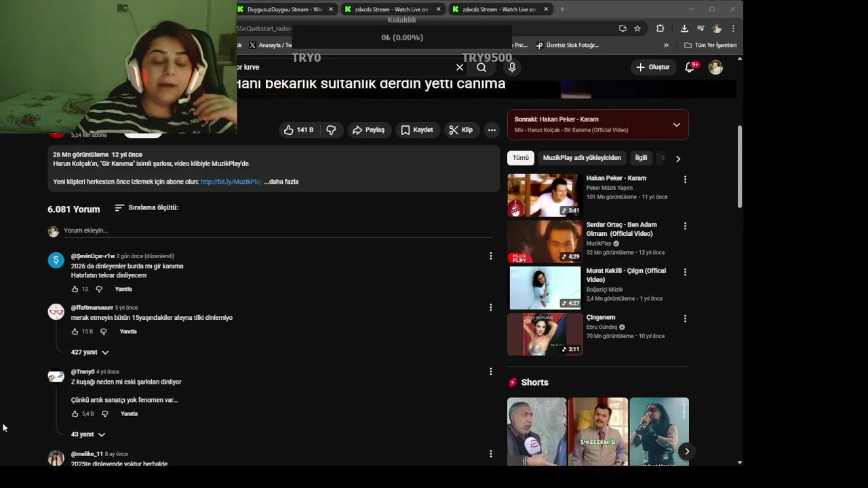Click the install app icon in address bar
Viewport: 868px width, 488px height.
click(623, 28)
